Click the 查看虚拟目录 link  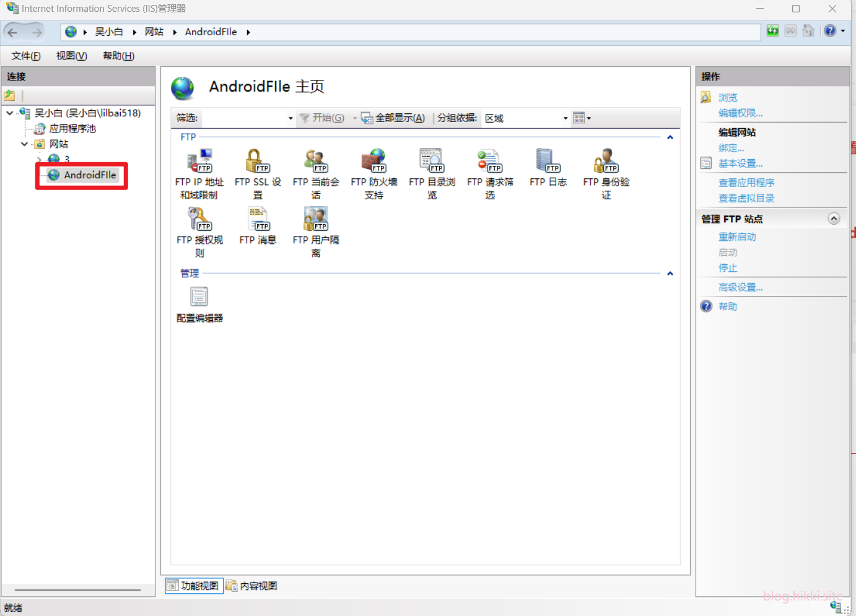pyautogui.click(x=746, y=198)
